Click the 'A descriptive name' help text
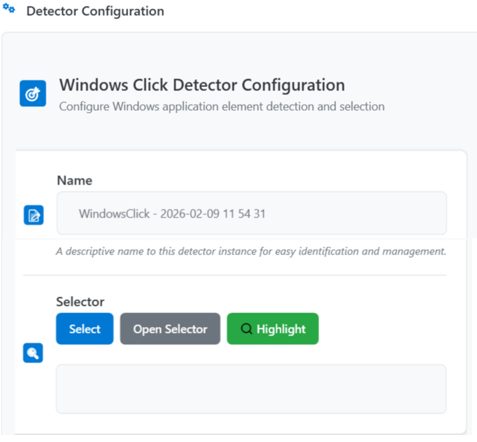The image size is (477, 442). (251, 251)
